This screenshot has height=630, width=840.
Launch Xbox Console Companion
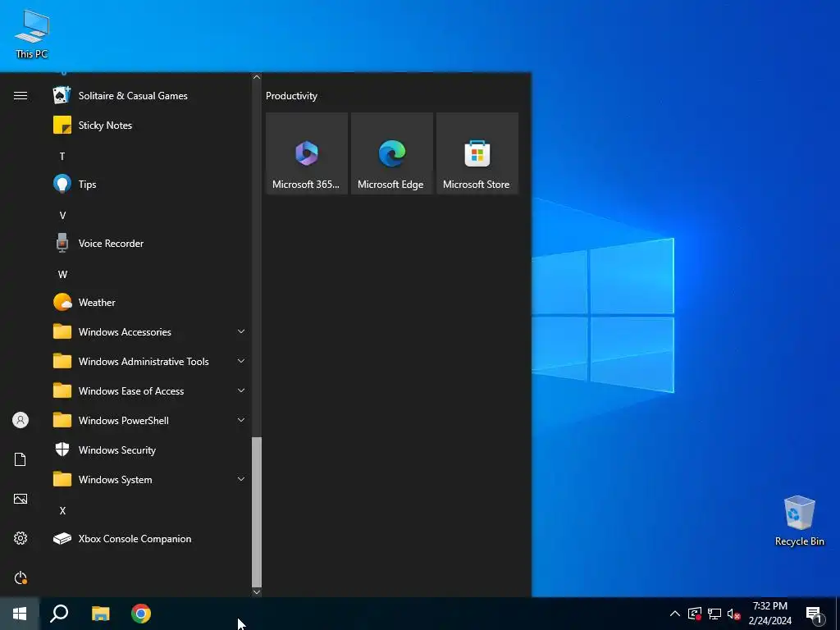pos(150,538)
